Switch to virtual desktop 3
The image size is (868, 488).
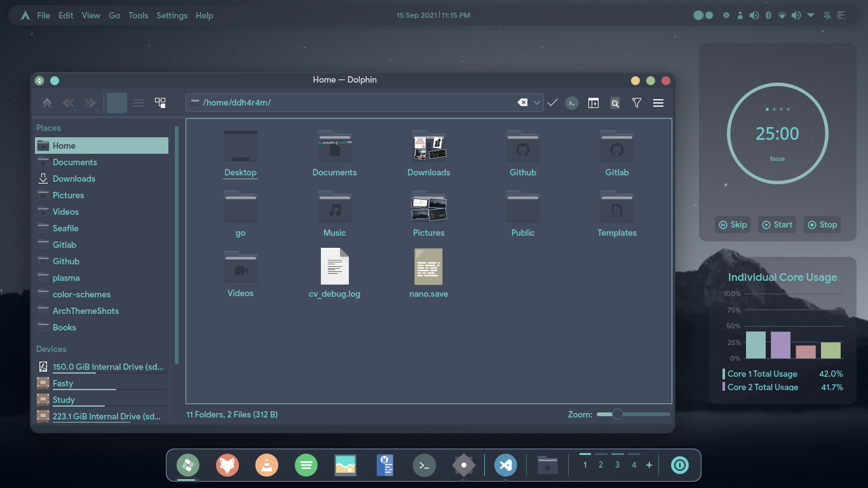617,465
